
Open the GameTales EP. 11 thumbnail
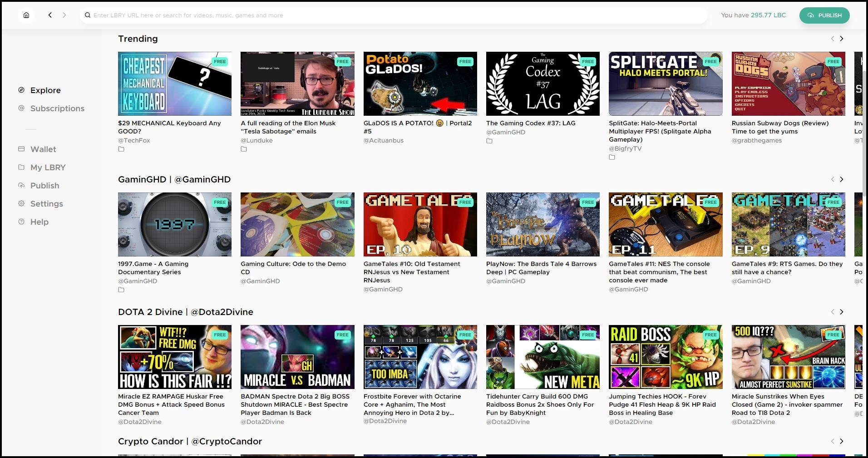pyautogui.click(x=666, y=224)
